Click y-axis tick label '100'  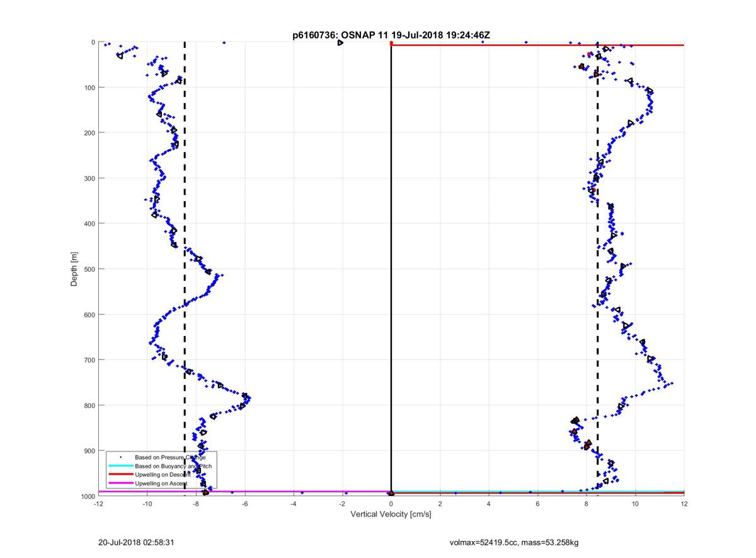coord(89,87)
